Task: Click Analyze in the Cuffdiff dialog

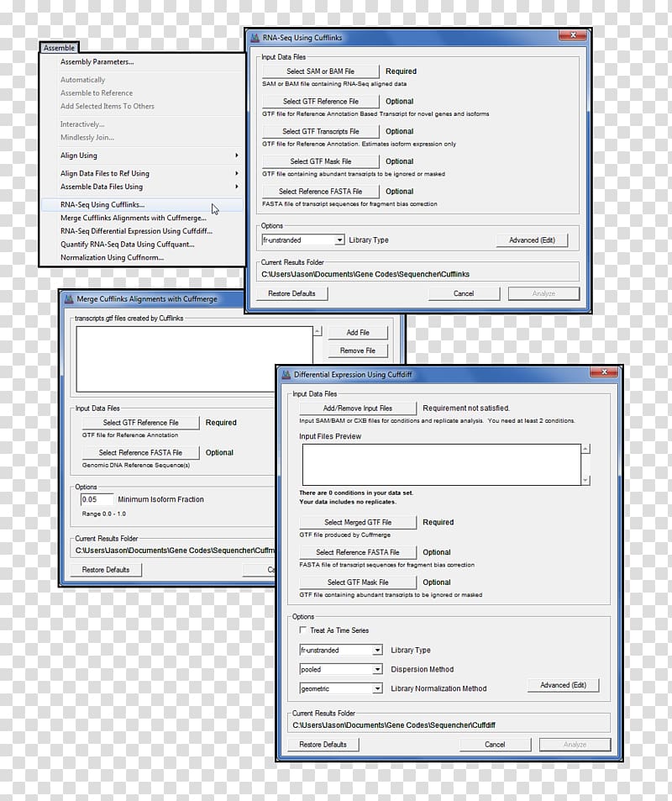Action: click(575, 745)
